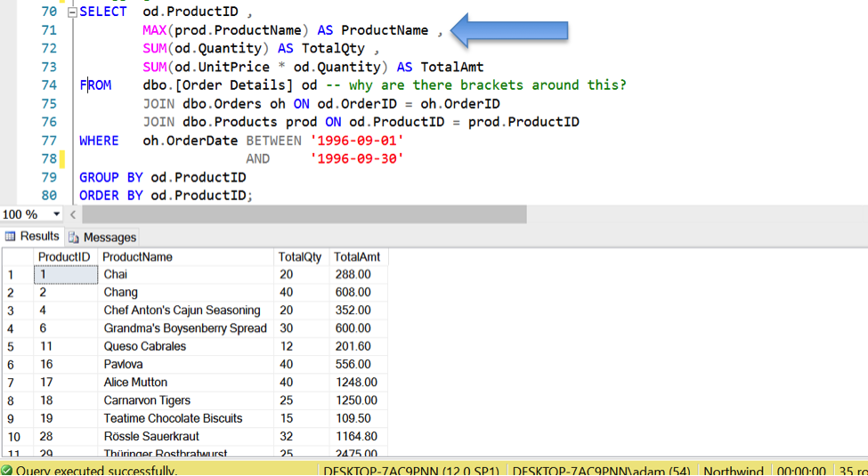Image resolution: width=868 pixels, height=476 pixels.
Task: Click the TotalAmt value 288.00
Action: pyautogui.click(x=358, y=275)
